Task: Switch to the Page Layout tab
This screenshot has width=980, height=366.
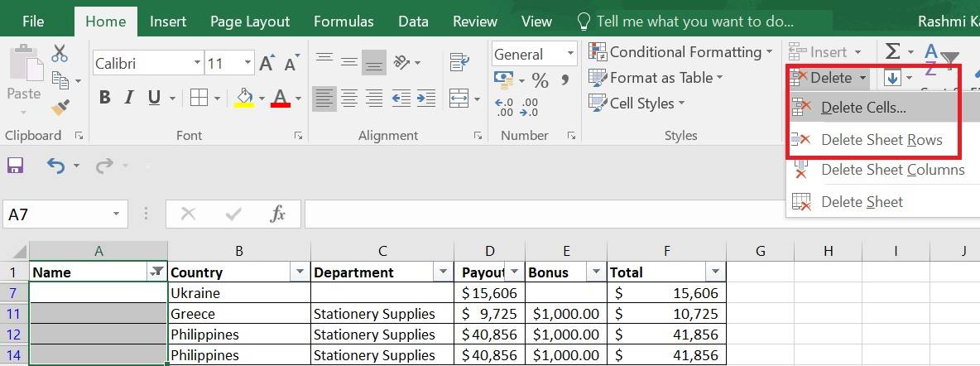Action: [250, 22]
